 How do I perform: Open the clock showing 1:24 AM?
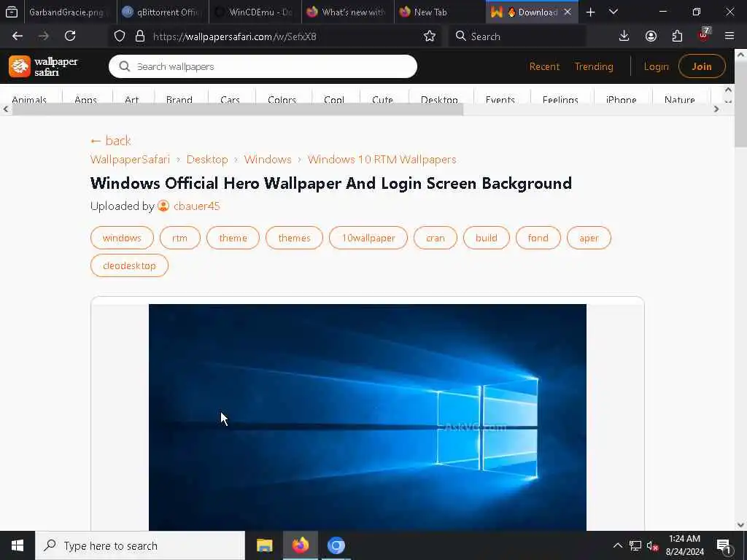(x=684, y=545)
